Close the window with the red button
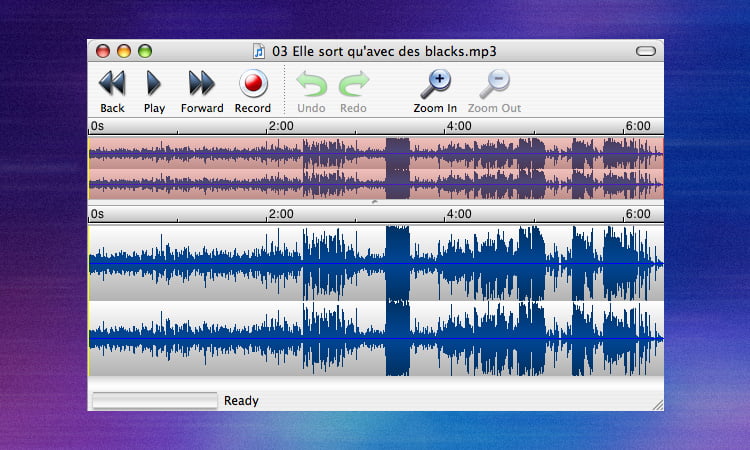Image resolution: width=750 pixels, height=450 pixels. [x=102, y=51]
